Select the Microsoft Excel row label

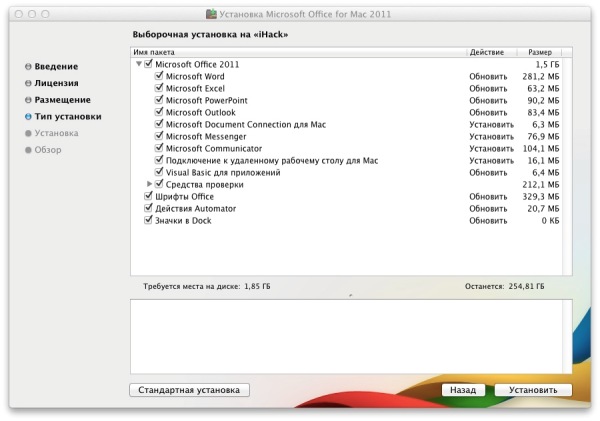pyautogui.click(x=195, y=88)
